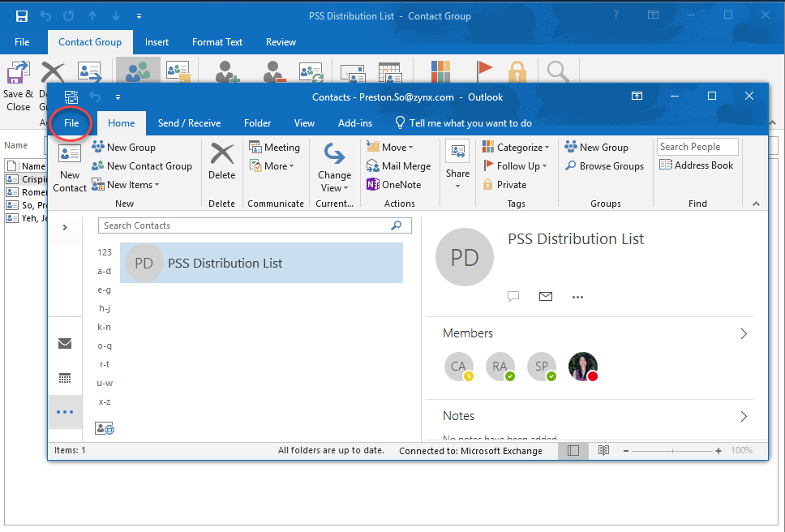Click Browse Groups
Screen dimensions: 785x532
click(604, 166)
